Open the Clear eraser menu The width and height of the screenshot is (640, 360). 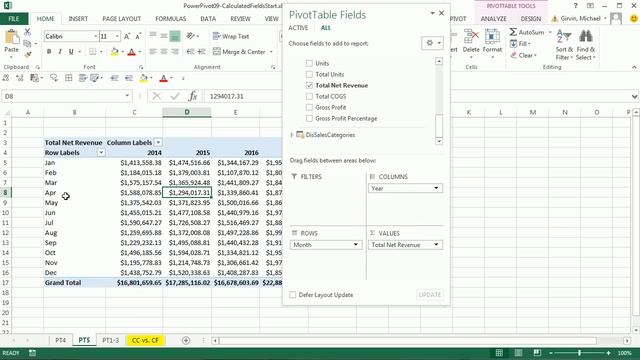pos(523,55)
